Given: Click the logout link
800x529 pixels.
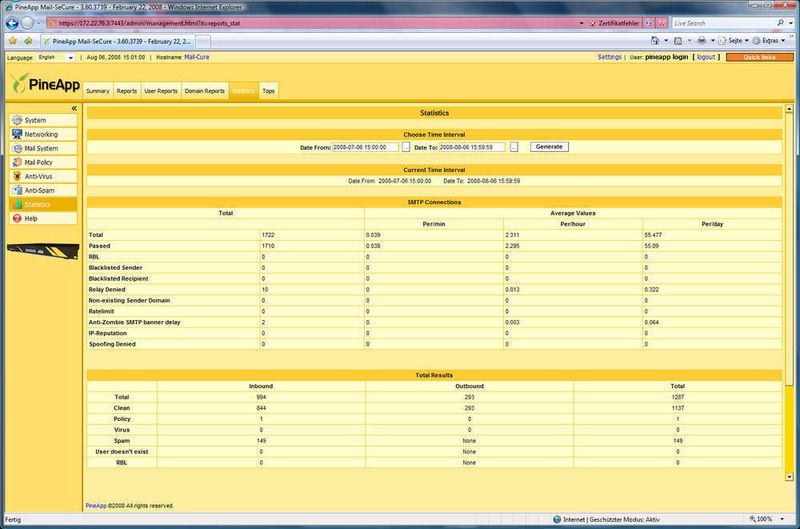Looking at the screenshot, I should (706, 57).
